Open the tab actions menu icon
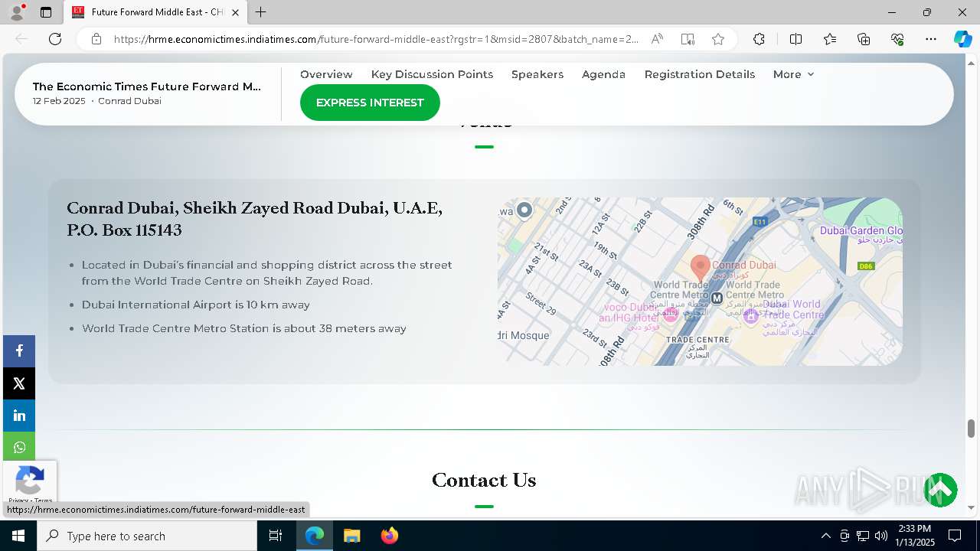Image resolution: width=980 pixels, height=551 pixels. (x=46, y=12)
